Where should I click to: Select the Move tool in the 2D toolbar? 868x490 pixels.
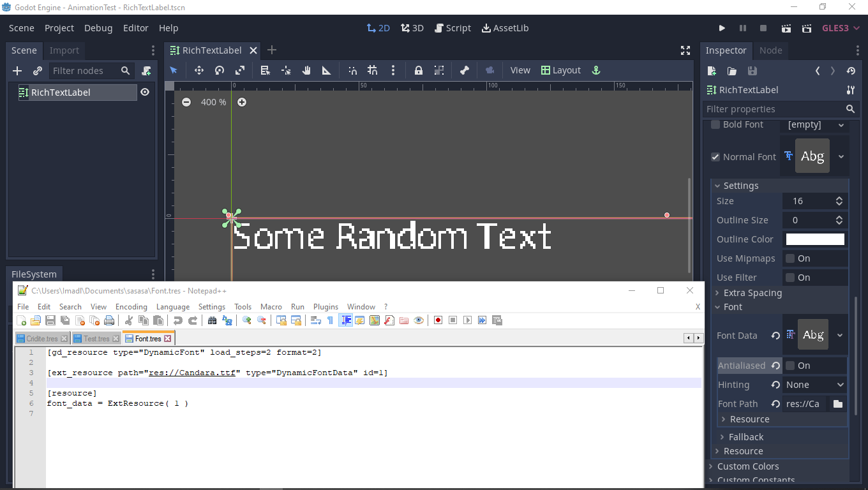tap(198, 70)
